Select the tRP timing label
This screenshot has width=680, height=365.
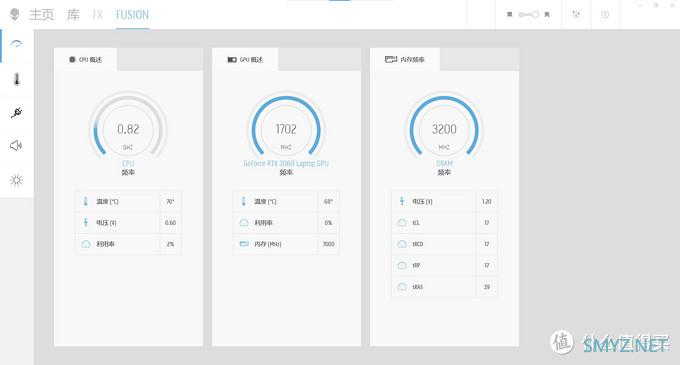click(416, 265)
